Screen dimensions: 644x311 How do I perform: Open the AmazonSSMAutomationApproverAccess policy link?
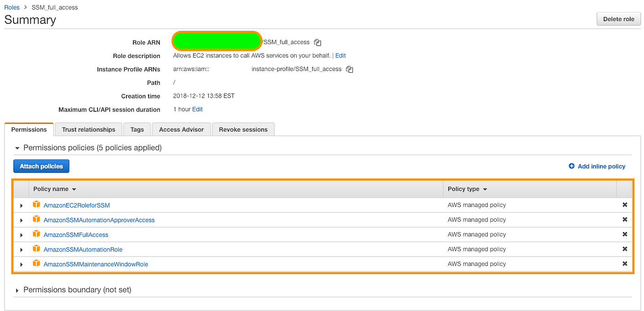tap(99, 220)
